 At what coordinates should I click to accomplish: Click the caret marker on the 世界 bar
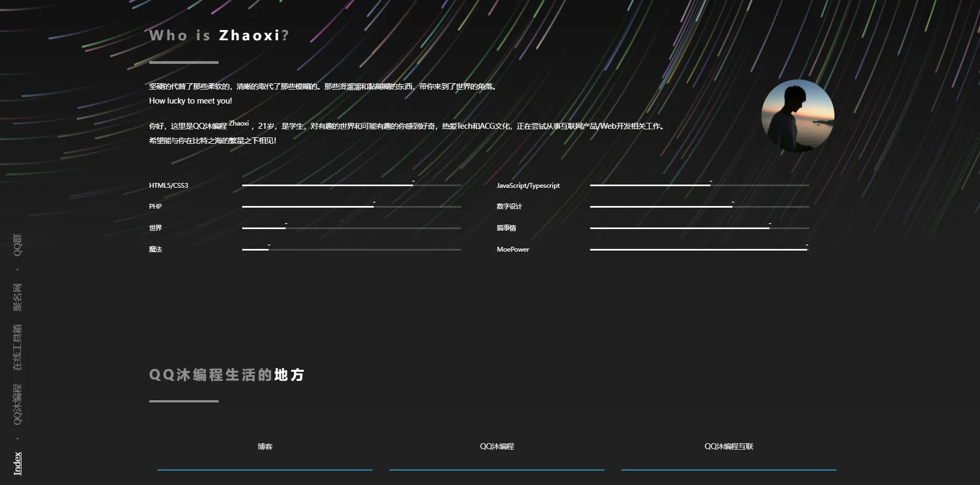coord(286,224)
